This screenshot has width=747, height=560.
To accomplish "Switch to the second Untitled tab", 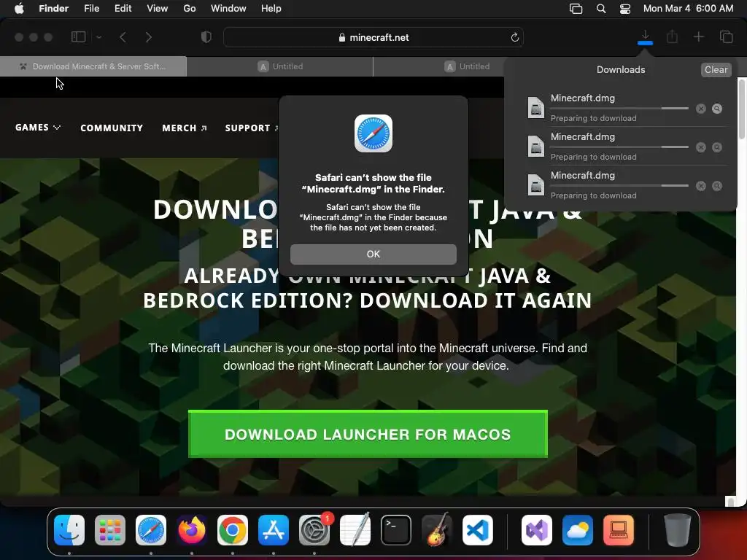I will tap(467, 66).
